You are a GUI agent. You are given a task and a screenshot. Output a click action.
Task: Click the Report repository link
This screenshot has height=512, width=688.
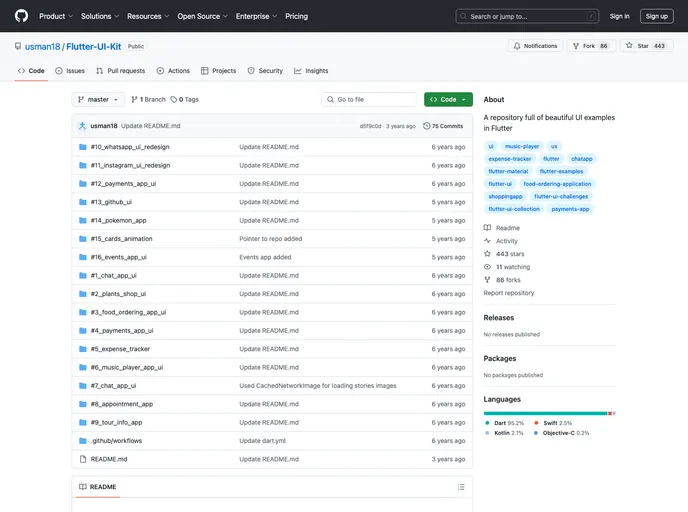click(509, 293)
